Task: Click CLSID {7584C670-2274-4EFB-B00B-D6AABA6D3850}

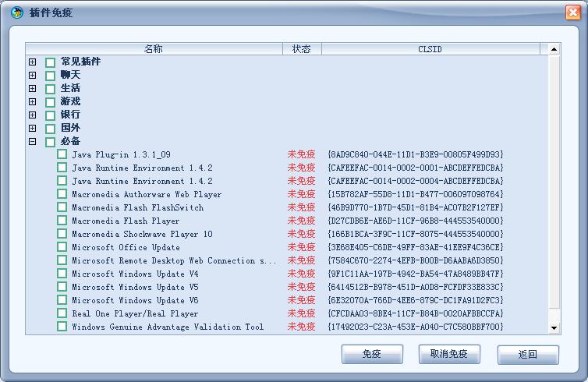Action: pos(415,260)
